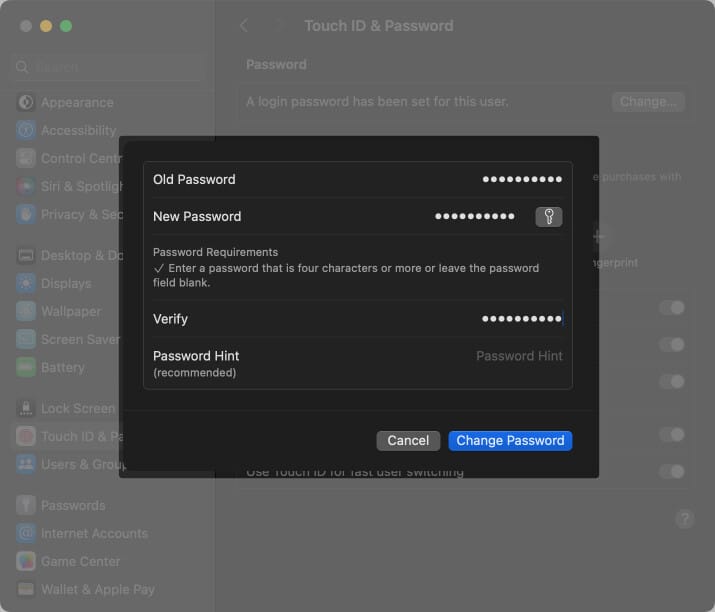Click the green zoom window button
The height and width of the screenshot is (612, 715).
tap(66, 26)
